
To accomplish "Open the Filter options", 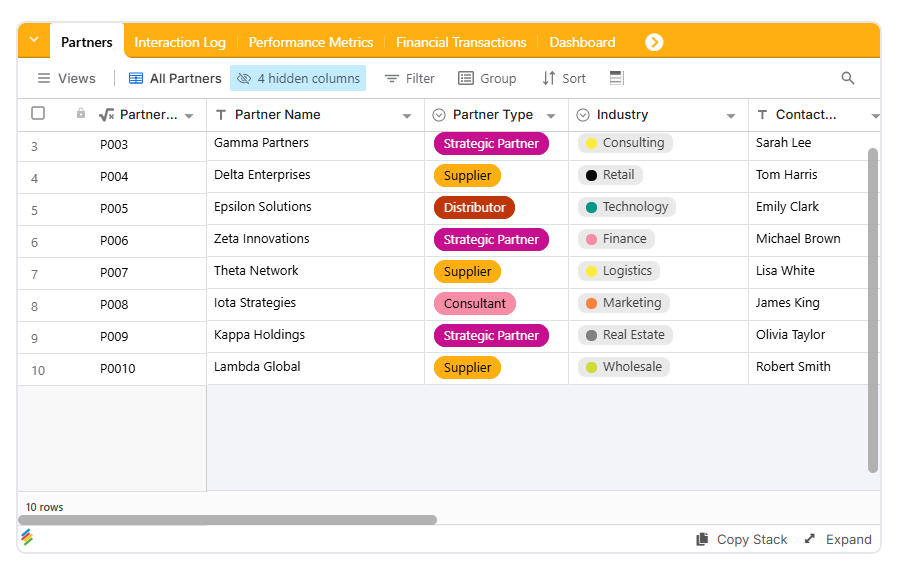I will tap(410, 78).
